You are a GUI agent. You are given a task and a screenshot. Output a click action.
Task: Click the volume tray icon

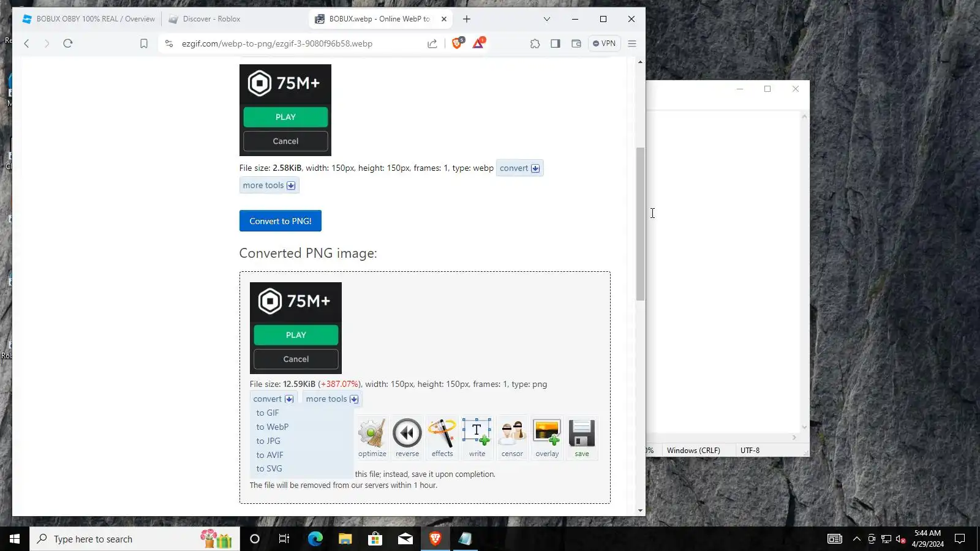tap(900, 539)
